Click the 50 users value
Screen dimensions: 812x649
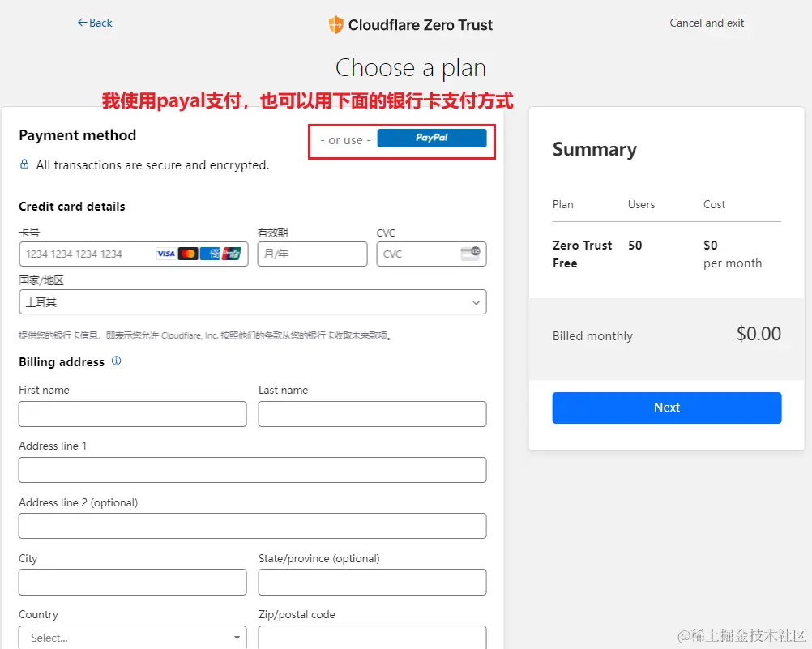tap(635, 246)
